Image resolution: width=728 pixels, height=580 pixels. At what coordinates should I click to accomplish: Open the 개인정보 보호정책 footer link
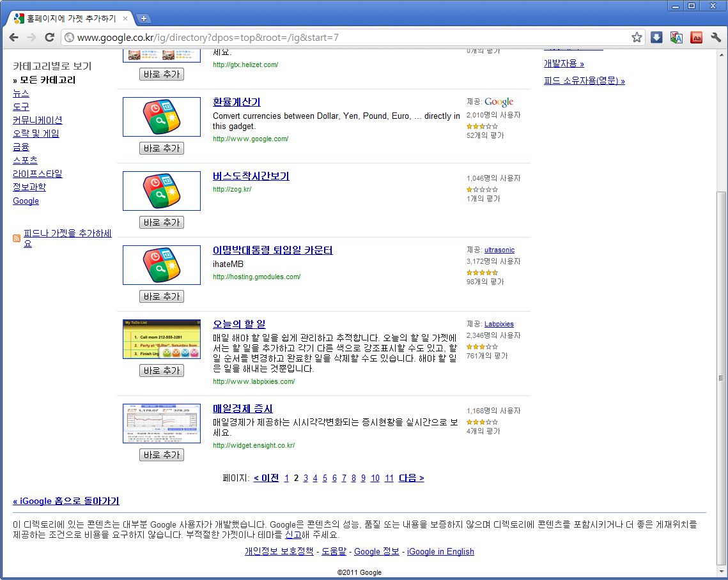coord(279,552)
